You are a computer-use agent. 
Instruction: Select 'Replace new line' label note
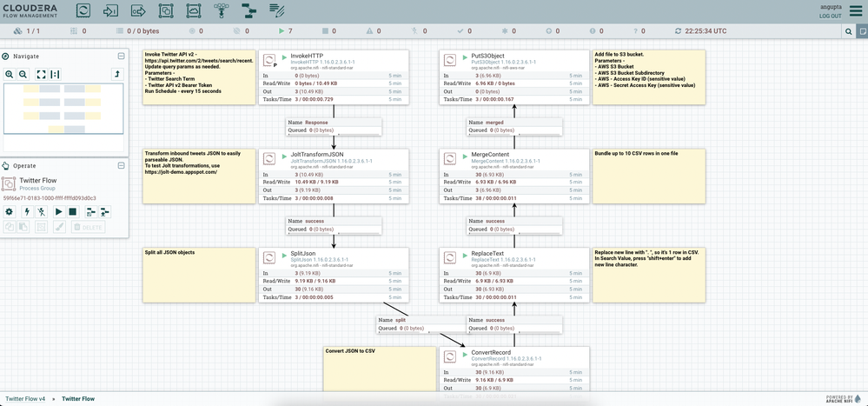[649, 275]
